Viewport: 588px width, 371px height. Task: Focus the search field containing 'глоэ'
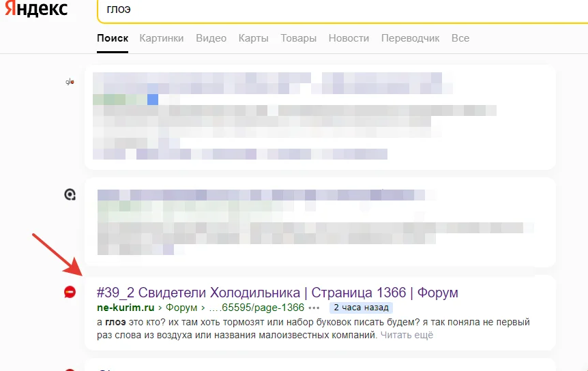342,10
